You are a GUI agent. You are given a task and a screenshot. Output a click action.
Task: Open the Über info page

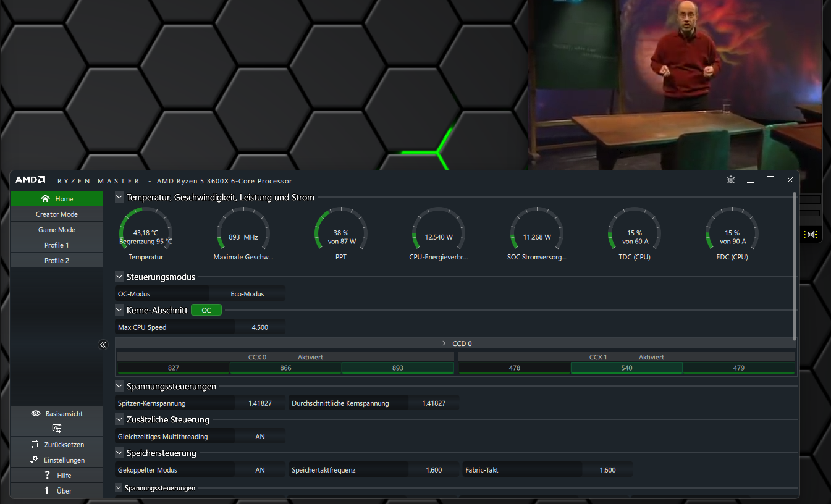[57, 490]
